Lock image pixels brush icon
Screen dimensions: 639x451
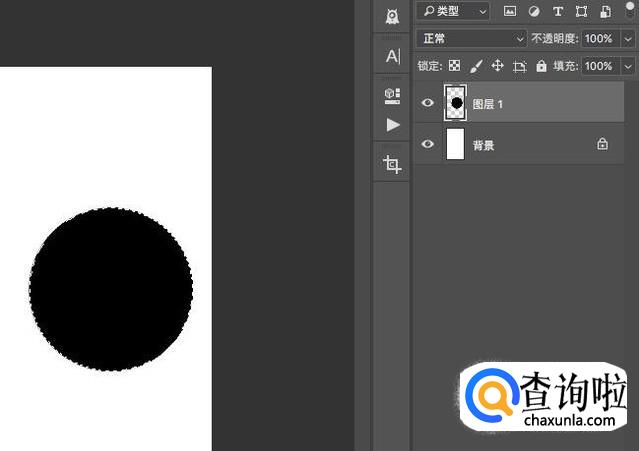476,66
